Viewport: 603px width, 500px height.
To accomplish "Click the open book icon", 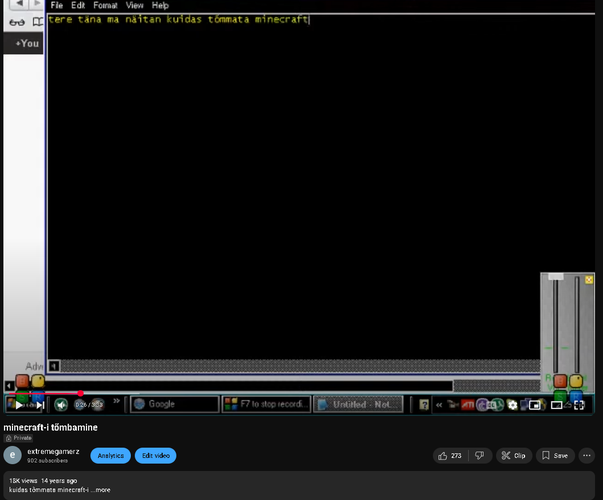I will pyautogui.click(x=38, y=22).
